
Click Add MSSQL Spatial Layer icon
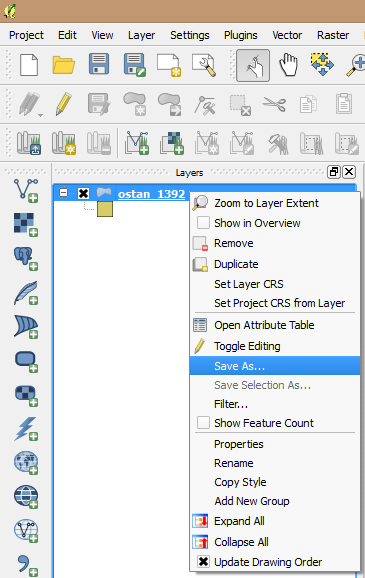[26, 327]
